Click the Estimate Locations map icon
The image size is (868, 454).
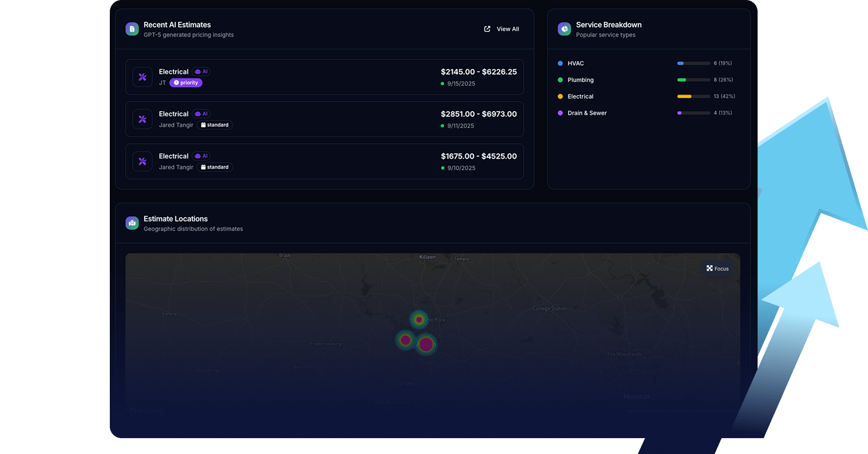click(132, 223)
